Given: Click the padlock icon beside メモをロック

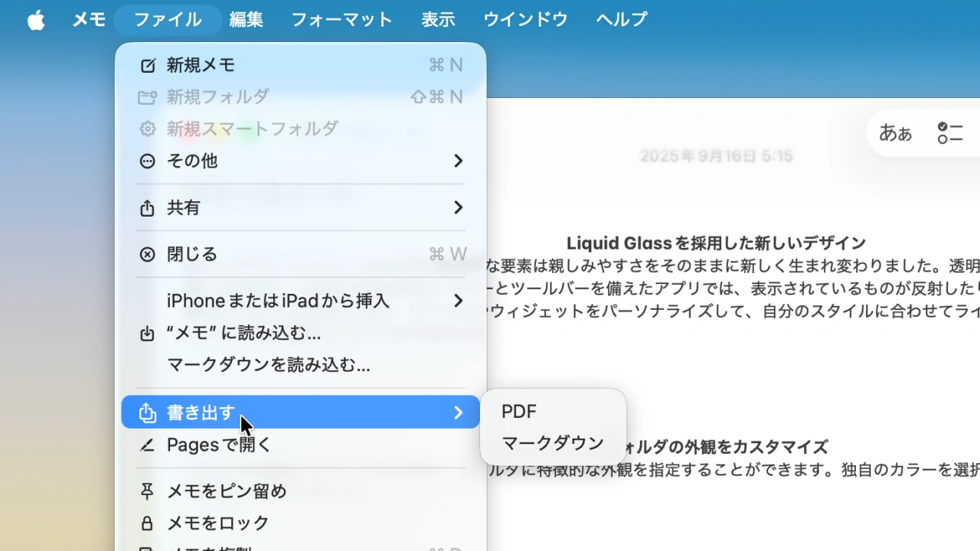Looking at the screenshot, I should (x=148, y=523).
